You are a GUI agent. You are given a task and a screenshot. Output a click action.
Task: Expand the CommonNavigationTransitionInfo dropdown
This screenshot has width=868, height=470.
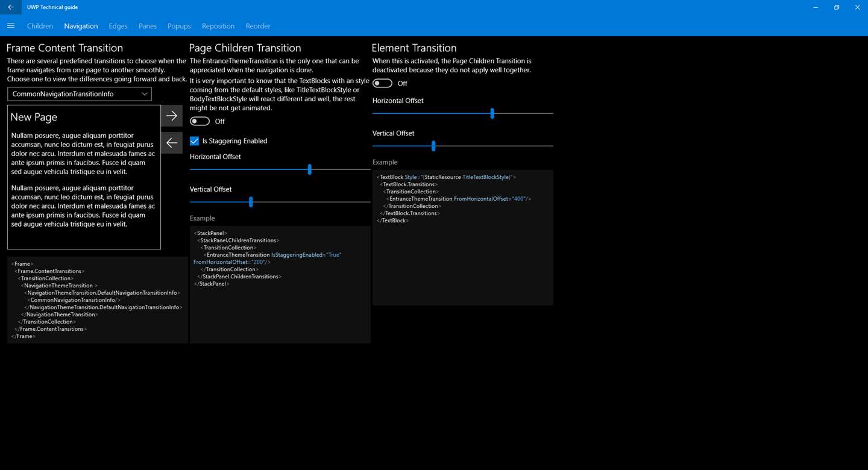(80, 94)
